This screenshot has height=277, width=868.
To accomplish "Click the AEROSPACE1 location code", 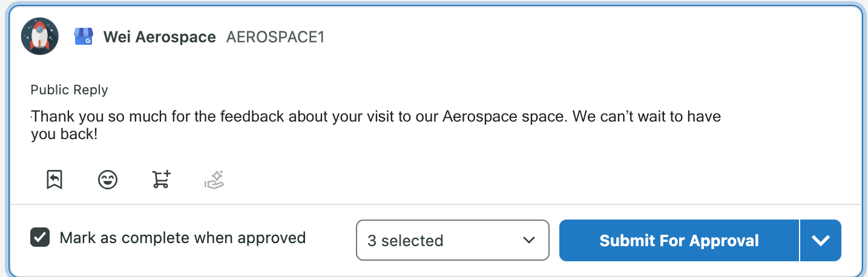I will coord(275,37).
